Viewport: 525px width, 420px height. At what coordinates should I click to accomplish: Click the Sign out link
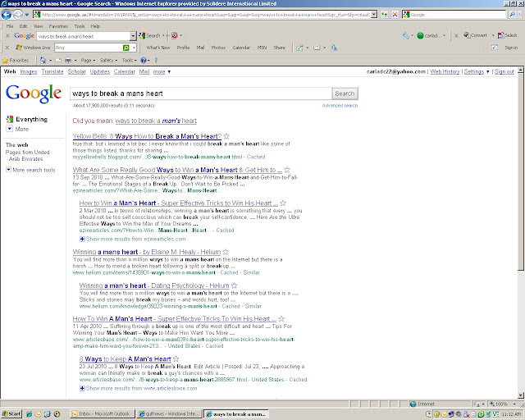pos(504,71)
